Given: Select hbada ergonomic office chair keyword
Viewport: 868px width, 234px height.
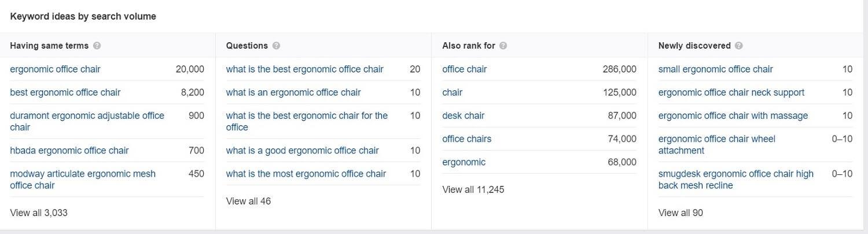Looking at the screenshot, I should tap(69, 150).
